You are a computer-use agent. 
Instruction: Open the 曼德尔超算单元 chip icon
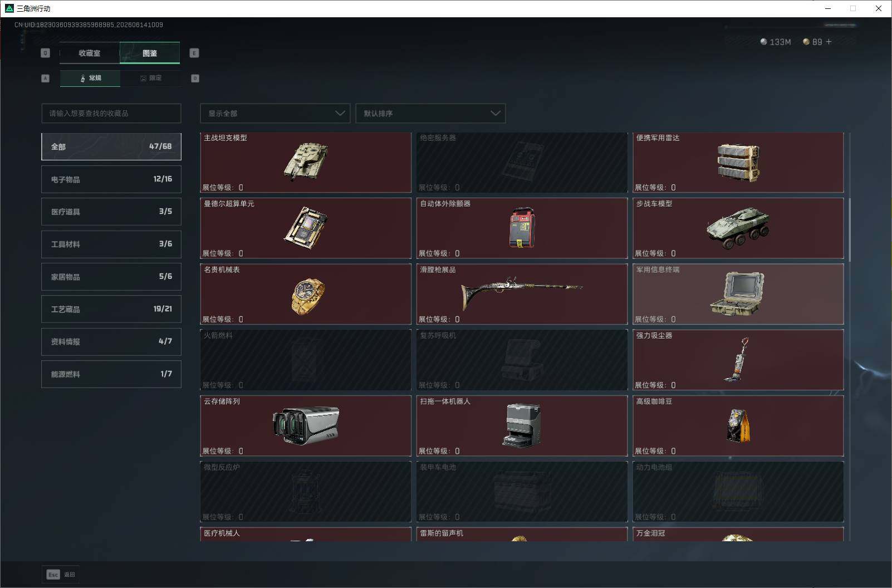coord(306,228)
